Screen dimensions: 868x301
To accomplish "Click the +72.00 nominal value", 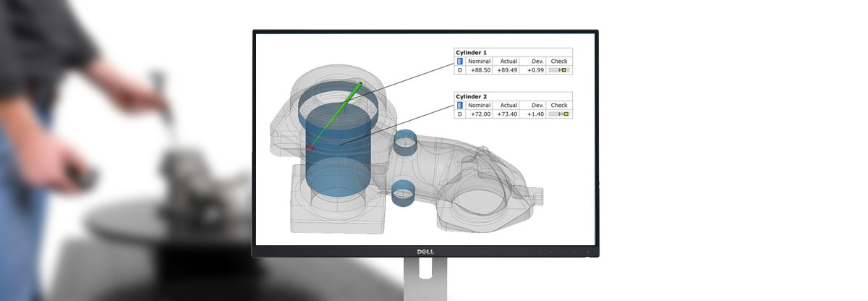I will pos(480,114).
